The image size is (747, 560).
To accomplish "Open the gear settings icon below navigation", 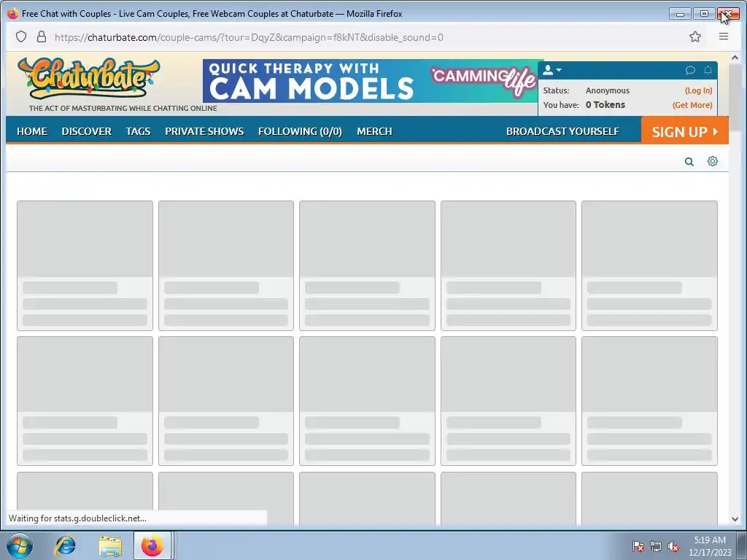I will (712, 161).
